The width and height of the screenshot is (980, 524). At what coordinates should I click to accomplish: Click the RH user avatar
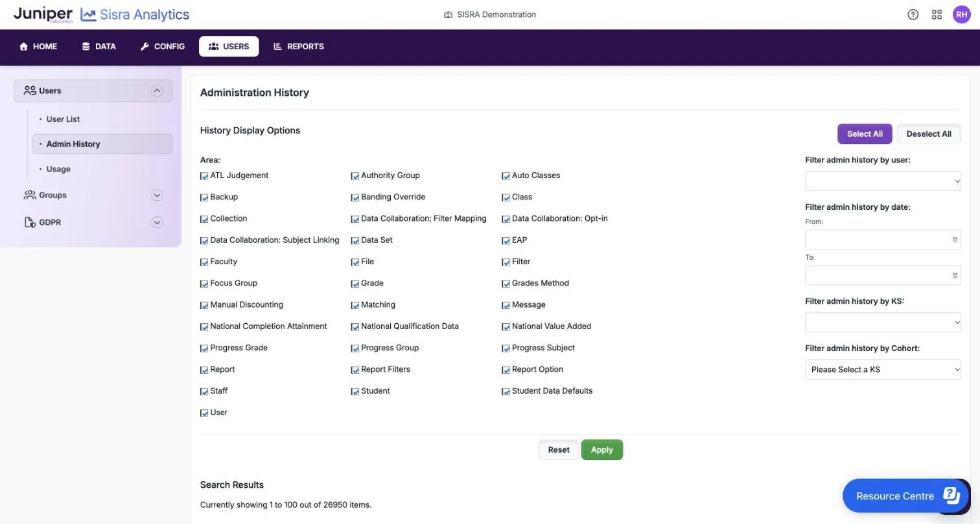pyautogui.click(x=961, y=14)
